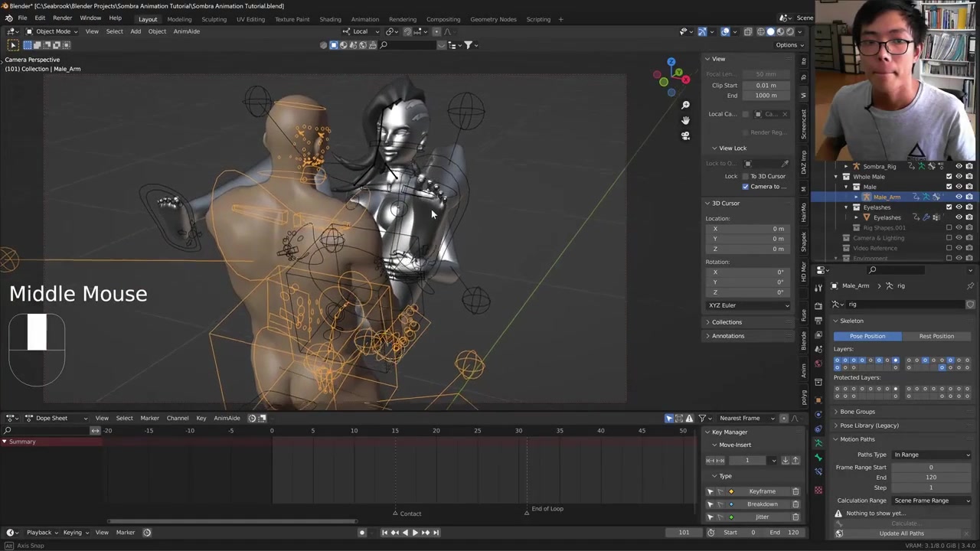Delete the Breakdown keyframe type
Screen dimensions: 980x551
pos(795,504)
